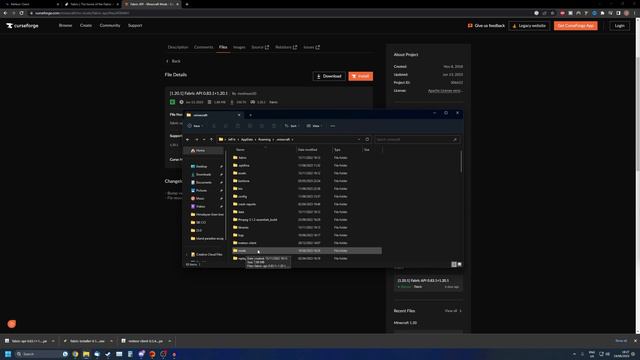Viewport: 640px width, 360px height.
Task: Open the Sort dropdown in Explorer
Action: pyautogui.click(x=292, y=126)
